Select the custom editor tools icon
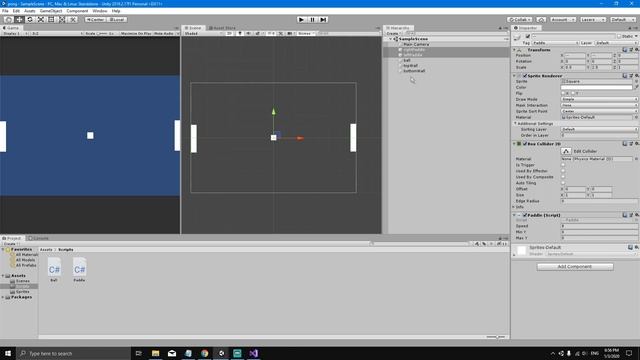The image size is (640, 360). click(72, 20)
